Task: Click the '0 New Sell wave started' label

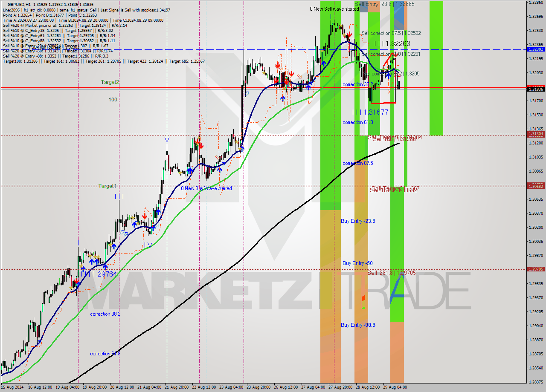Action: click(334, 9)
